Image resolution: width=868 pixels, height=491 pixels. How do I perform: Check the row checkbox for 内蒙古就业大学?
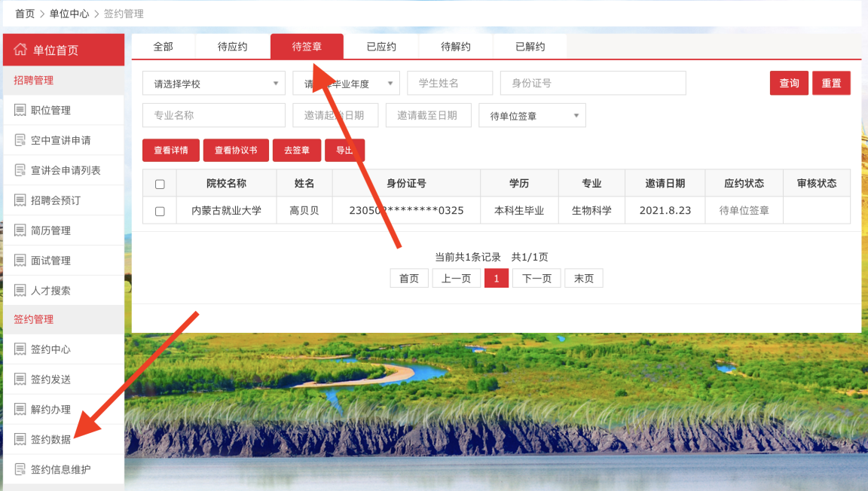pyautogui.click(x=160, y=212)
